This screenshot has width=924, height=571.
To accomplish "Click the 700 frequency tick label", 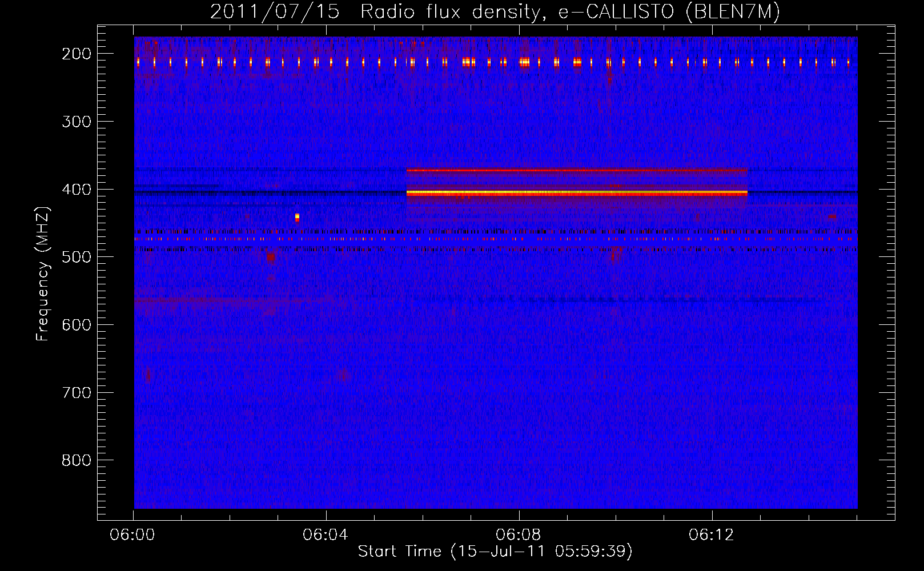I will (x=76, y=393).
